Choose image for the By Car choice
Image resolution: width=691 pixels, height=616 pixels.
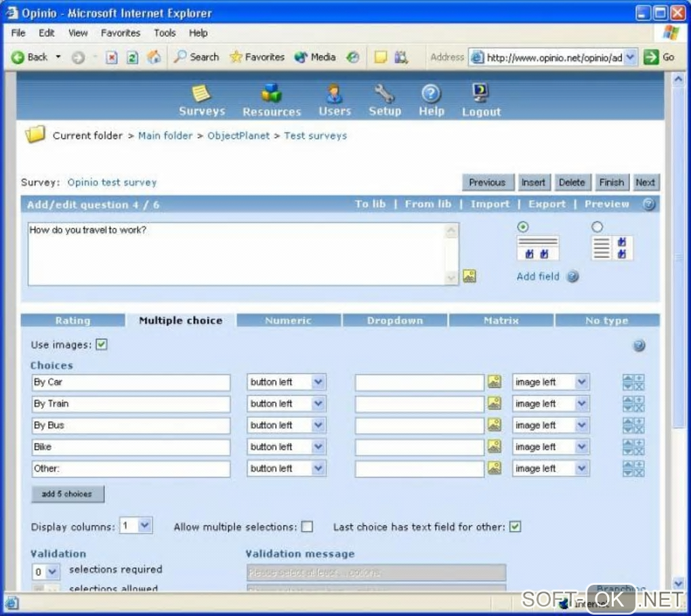click(495, 382)
